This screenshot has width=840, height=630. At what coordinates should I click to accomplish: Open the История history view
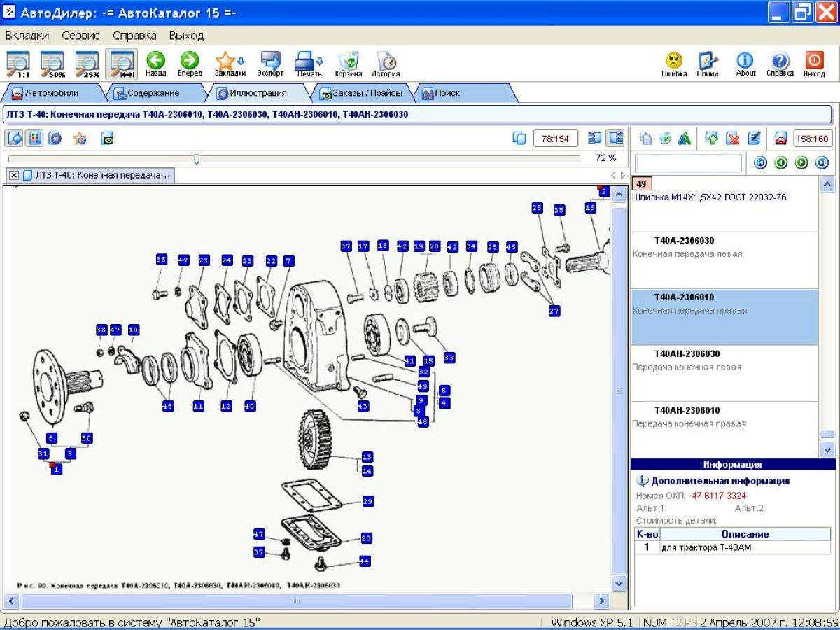pos(386,64)
